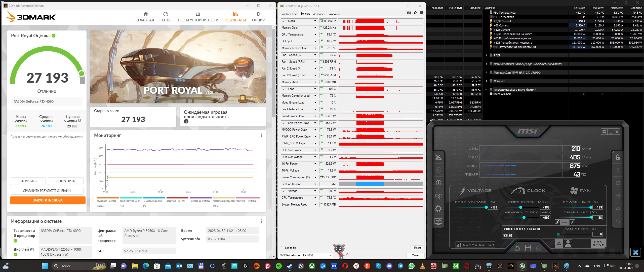Open GPU-Z hamburger menu
Screen dimensions: 644x272
click(x=422, y=13)
